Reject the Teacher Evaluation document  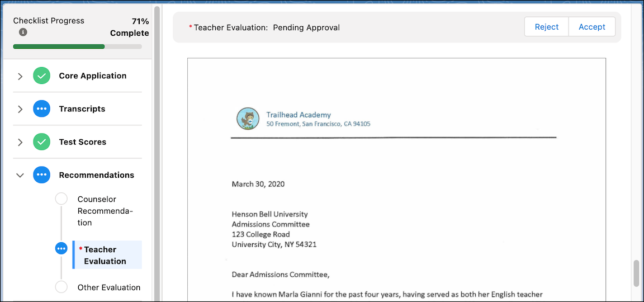point(546,27)
